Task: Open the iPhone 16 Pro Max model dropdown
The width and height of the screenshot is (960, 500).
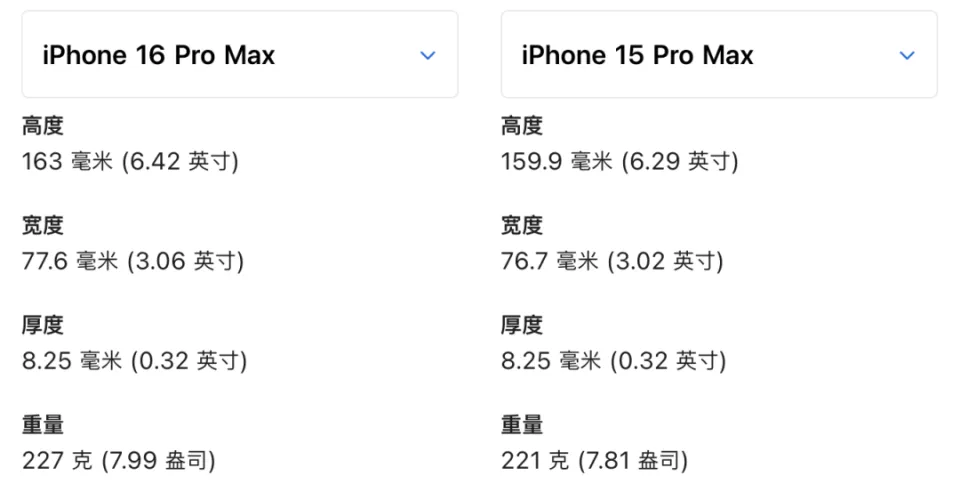Action: [x=240, y=55]
